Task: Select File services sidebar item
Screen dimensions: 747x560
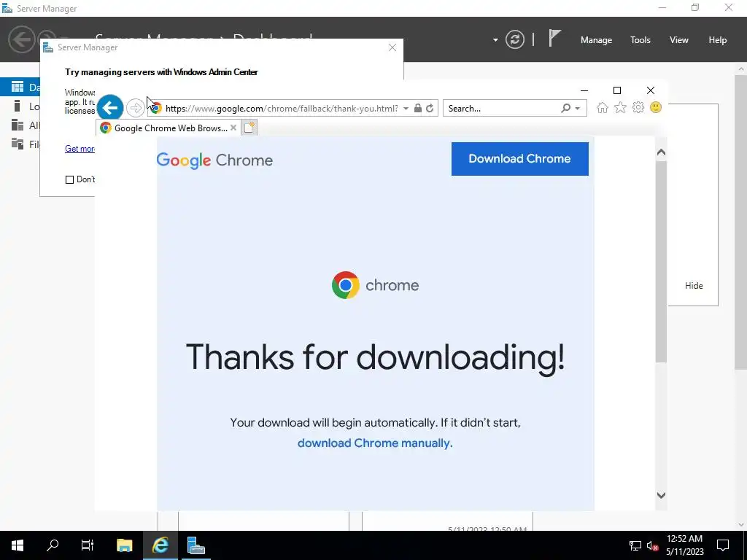Action: 20,144
